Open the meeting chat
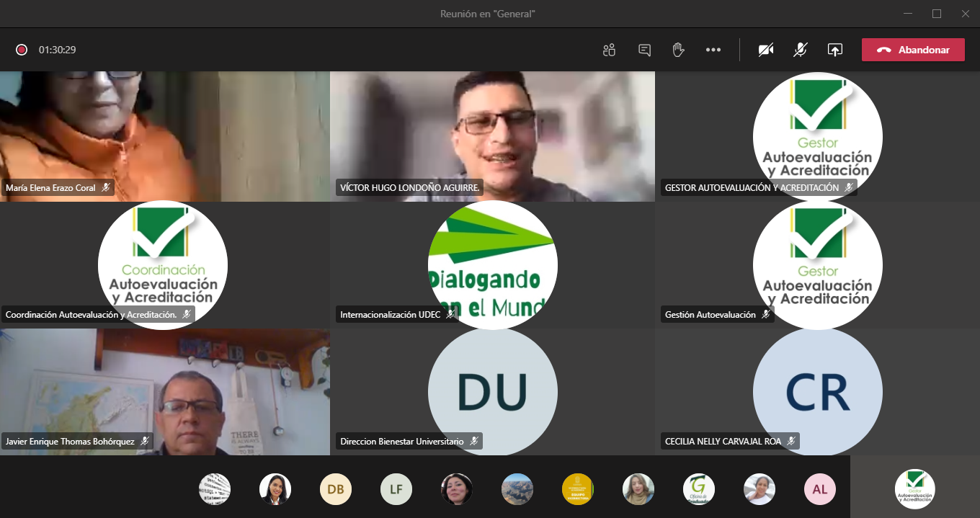 pos(645,50)
